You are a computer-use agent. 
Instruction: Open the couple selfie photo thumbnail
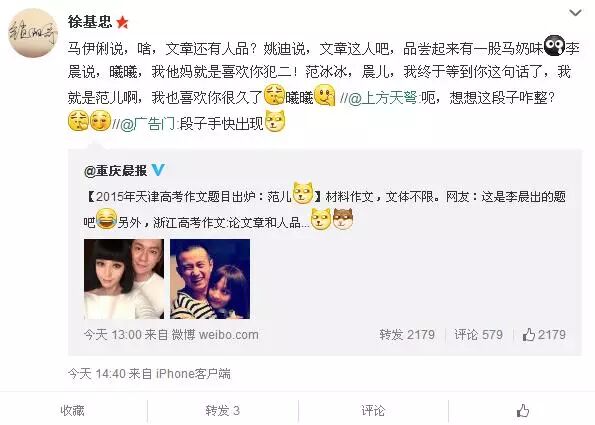(x=124, y=279)
